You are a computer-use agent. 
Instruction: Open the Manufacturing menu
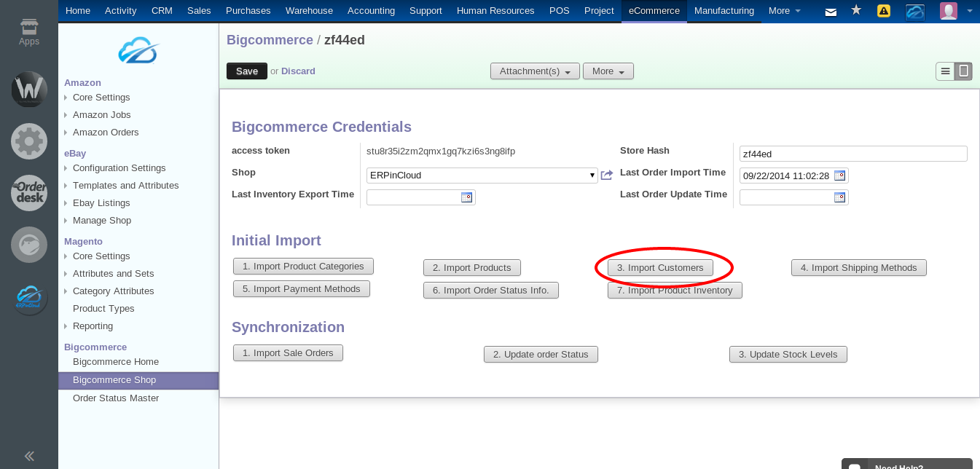point(724,11)
